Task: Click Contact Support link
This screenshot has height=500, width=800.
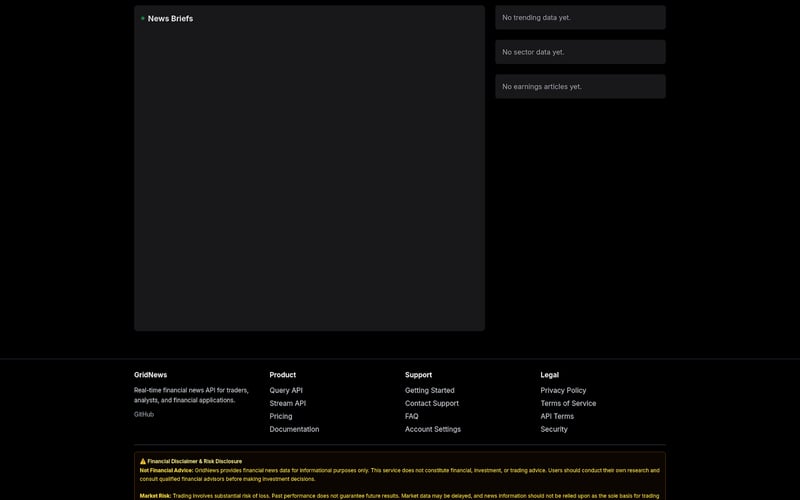Action: (x=432, y=403)
